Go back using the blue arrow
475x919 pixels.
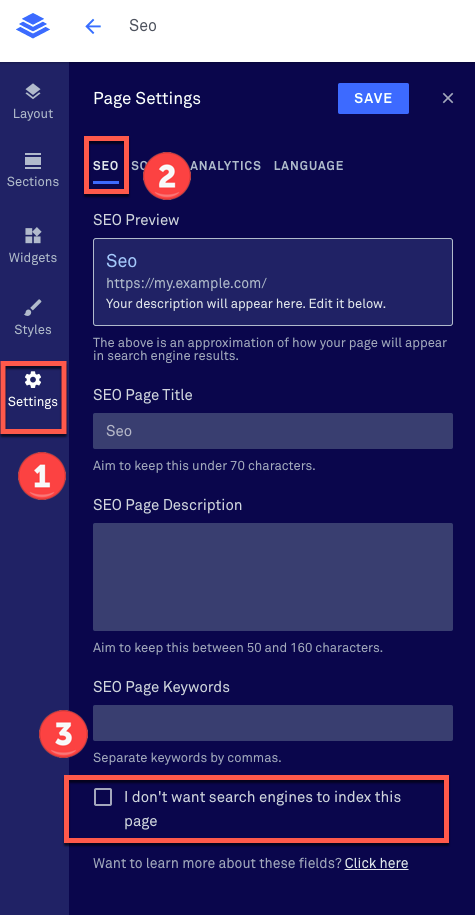click(x=93, y=26)
